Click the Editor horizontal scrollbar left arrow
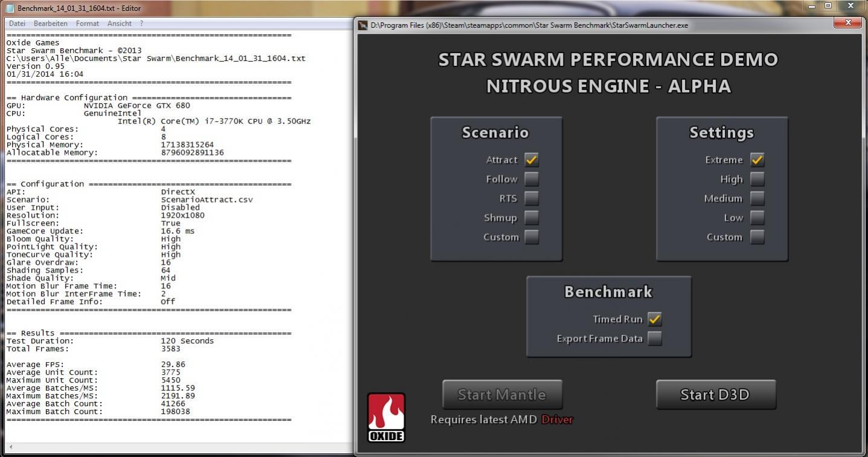Image resolution: width=868 pixels, height=457 pixels. pyautogui.click(x=10, y=447)
